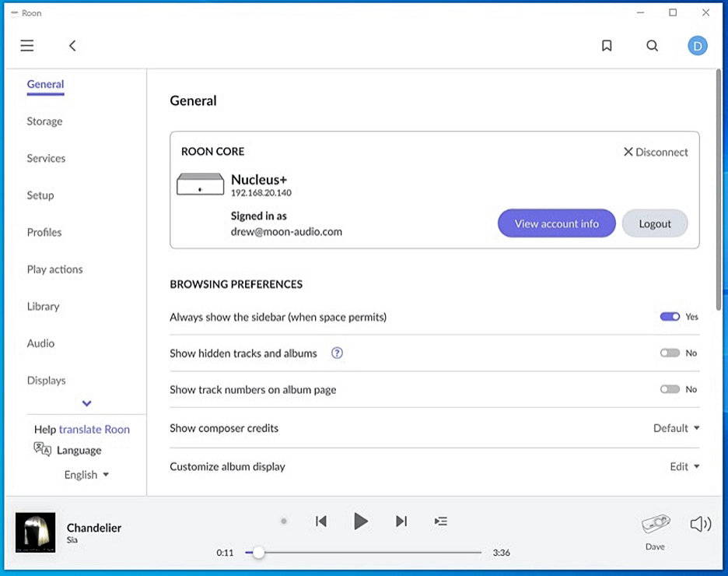Enable Show hidden tracks and albums

670,353
